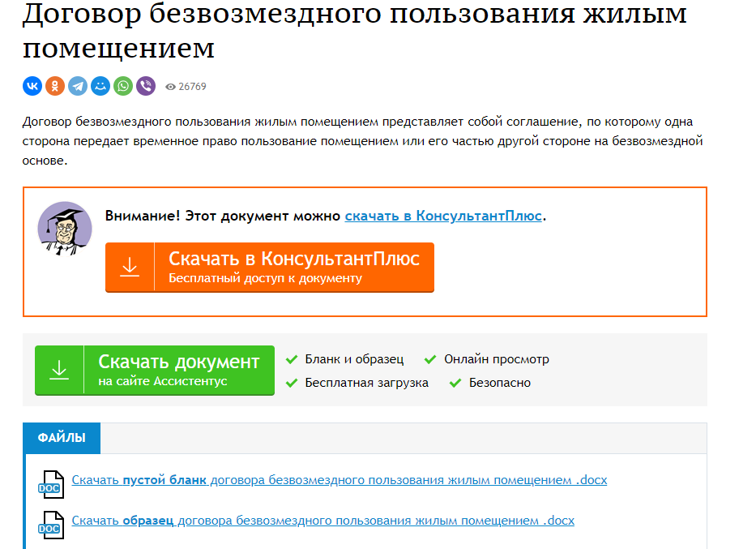Share the page on VK

(32, 86)
